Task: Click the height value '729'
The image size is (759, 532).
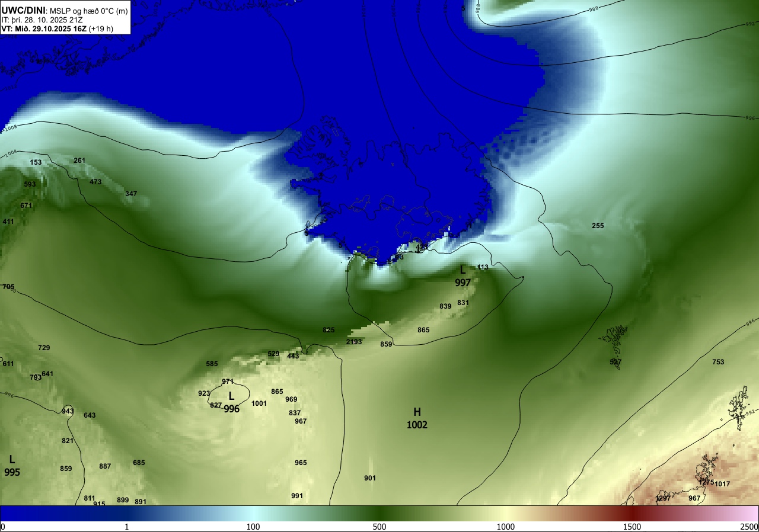Action: [44, 348]
